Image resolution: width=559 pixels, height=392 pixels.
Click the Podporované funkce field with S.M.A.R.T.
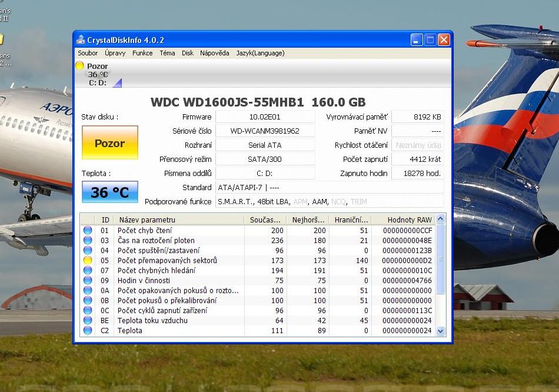point(330,201)
